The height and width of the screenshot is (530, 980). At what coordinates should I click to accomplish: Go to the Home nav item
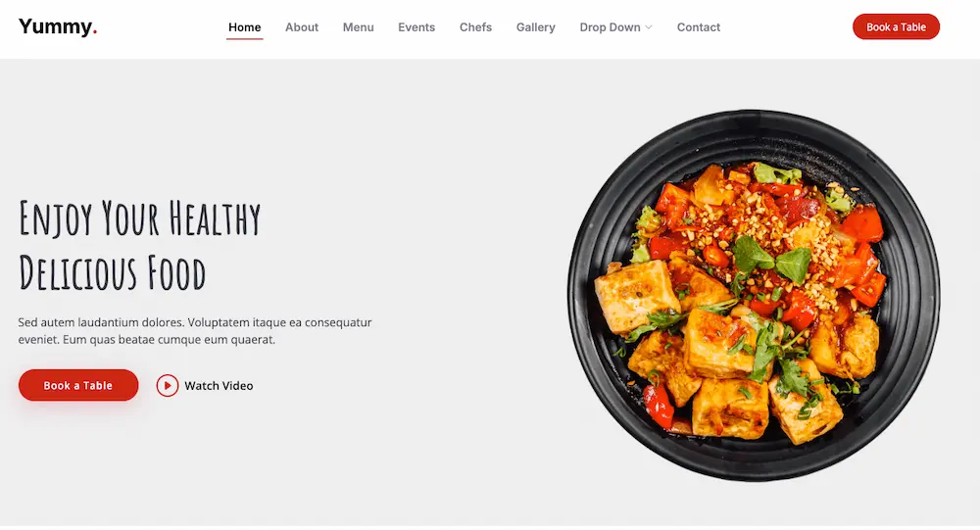pyautogui.click(x=244, y=27)
